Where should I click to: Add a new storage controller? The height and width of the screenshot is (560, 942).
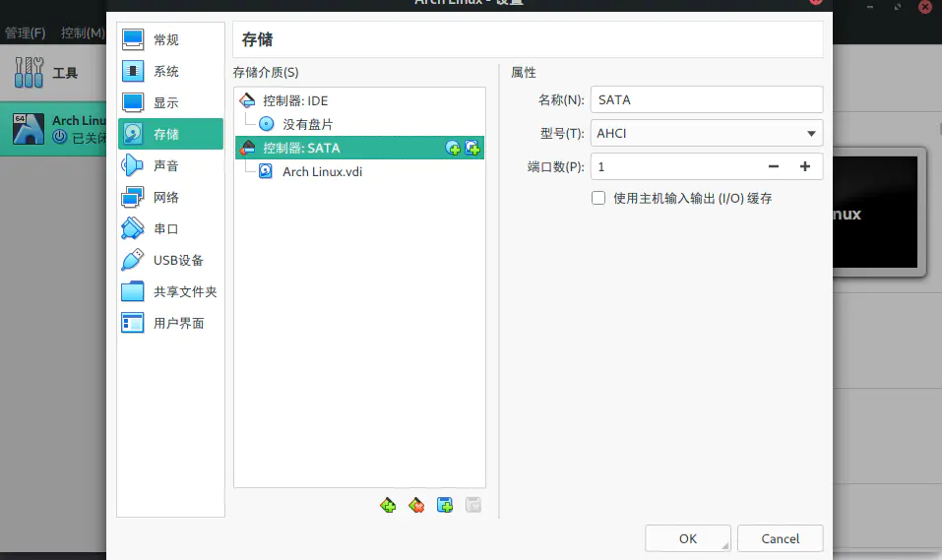tap(388, 505)
